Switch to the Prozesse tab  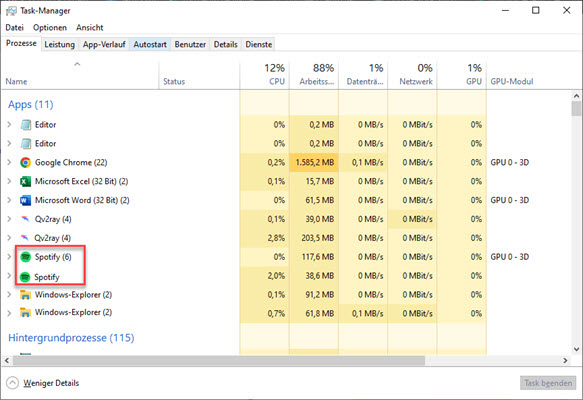point(21,43)
